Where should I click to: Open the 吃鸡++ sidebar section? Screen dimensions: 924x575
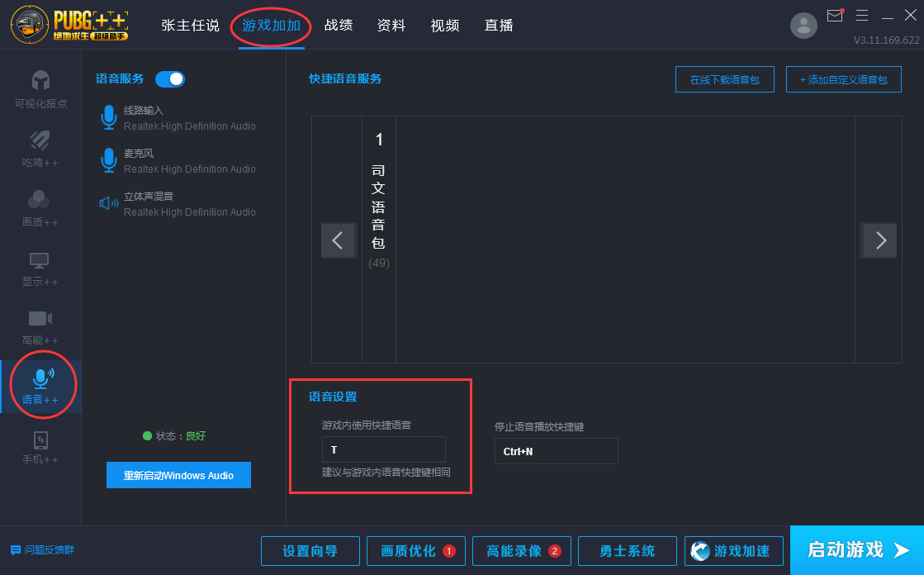[40, 150]
